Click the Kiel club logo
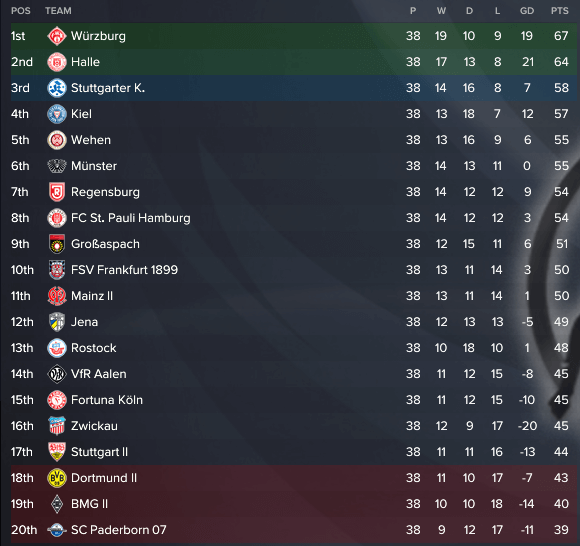 (57, 114)
